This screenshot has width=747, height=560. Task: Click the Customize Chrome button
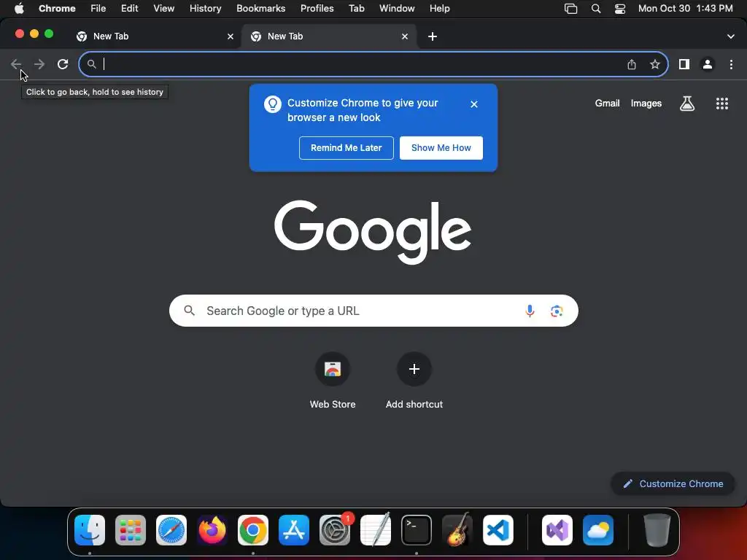673,484
